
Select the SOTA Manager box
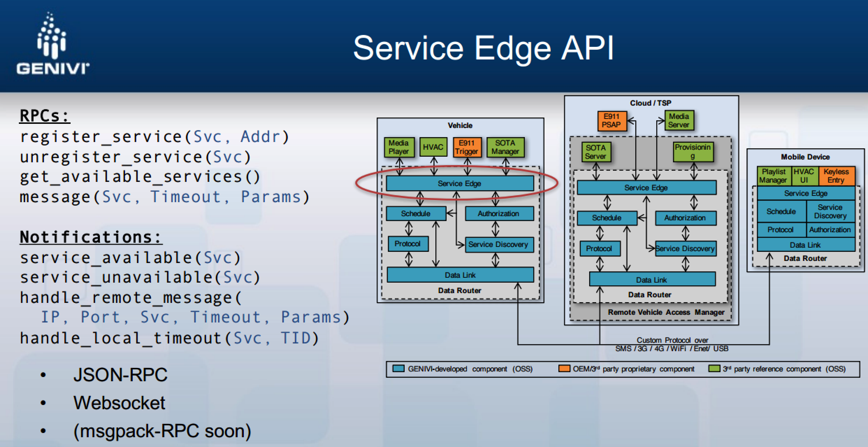pyautogui.click(x=505, y=147)
